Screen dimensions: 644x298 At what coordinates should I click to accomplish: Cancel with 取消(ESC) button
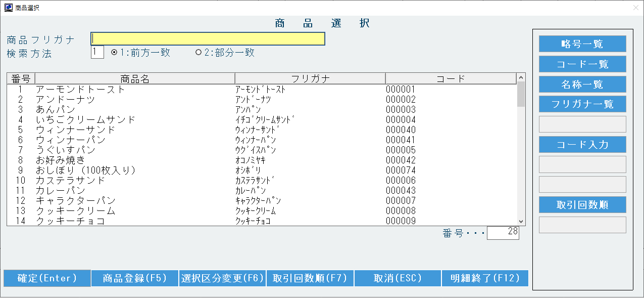(398, 278)
